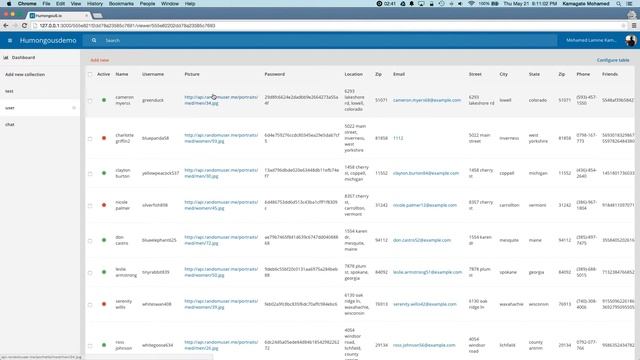640x360 pixels.
Task: Open the nicole.palmer email link
Action: tap(425, 205)
